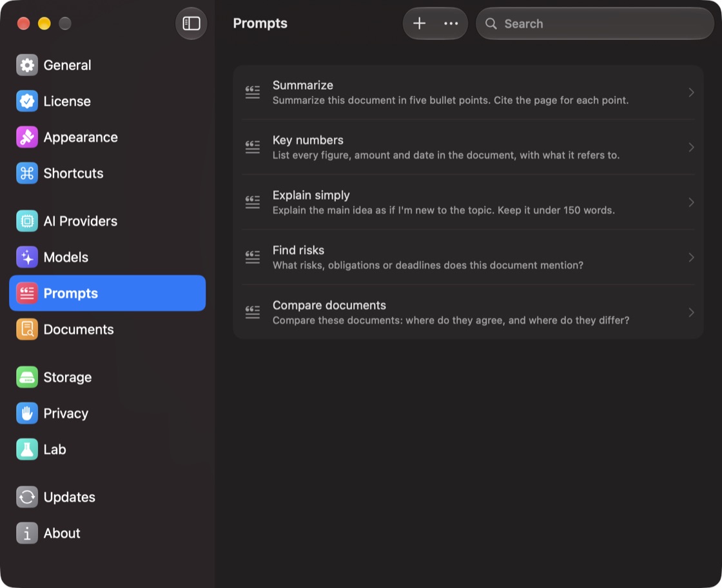Select AI Providers in the sidebar
Screen dimensions: 722x588
click(x=107, y=221)
